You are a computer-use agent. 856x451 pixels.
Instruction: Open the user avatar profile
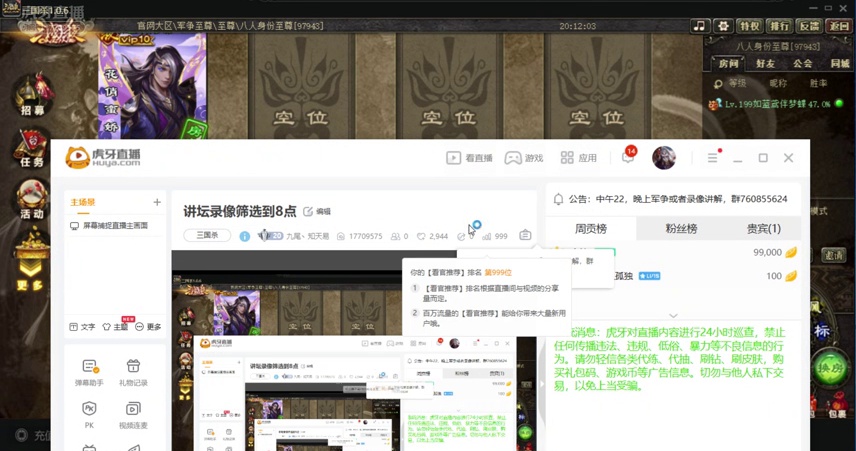[x=663, y=158]
